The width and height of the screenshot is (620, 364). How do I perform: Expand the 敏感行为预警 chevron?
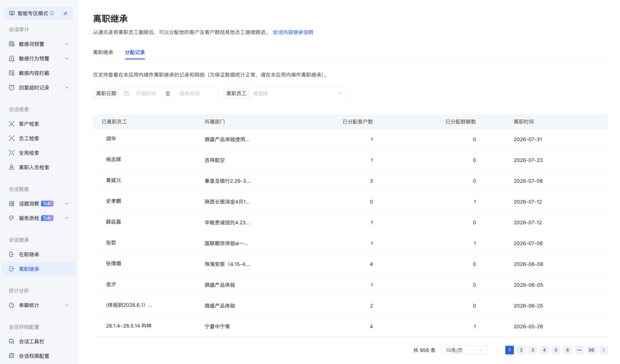(x=67, y=58)
